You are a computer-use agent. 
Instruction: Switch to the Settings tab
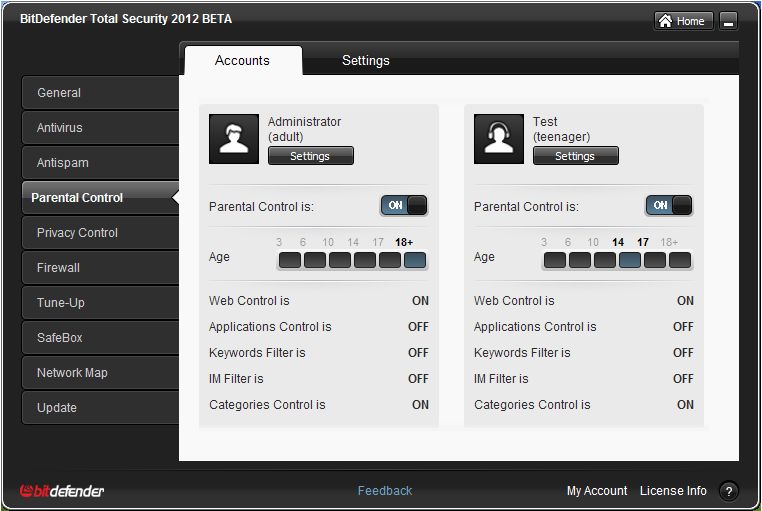tap(365, 61)
